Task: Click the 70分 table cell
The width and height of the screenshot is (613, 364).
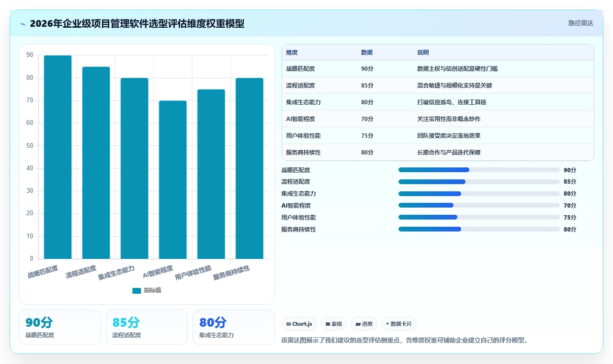Action: [367, 119]
